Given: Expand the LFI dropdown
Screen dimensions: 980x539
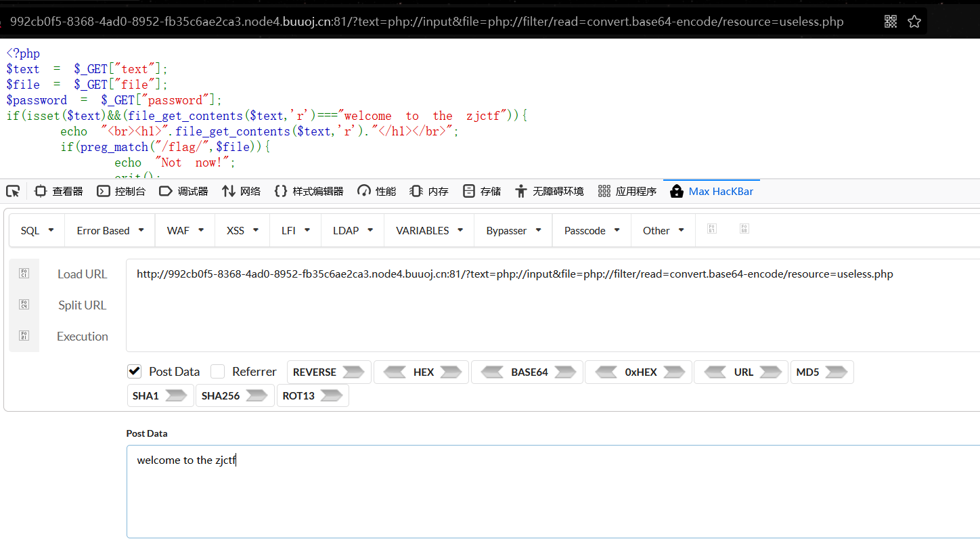Looking at the screenshot, I should (296, 230).
